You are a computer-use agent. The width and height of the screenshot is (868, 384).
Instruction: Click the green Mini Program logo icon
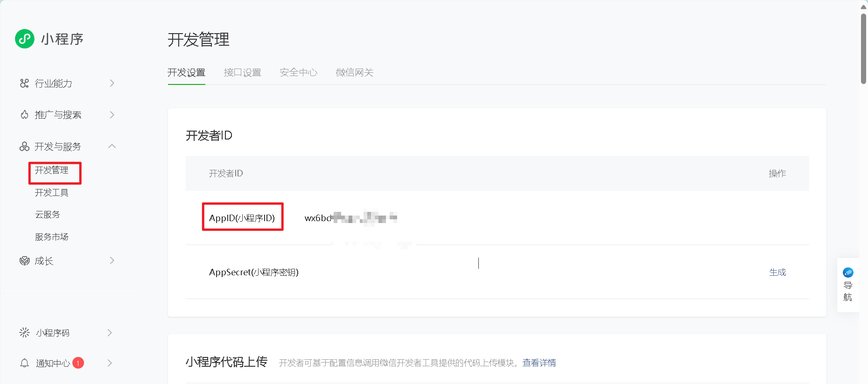(25, 39)
